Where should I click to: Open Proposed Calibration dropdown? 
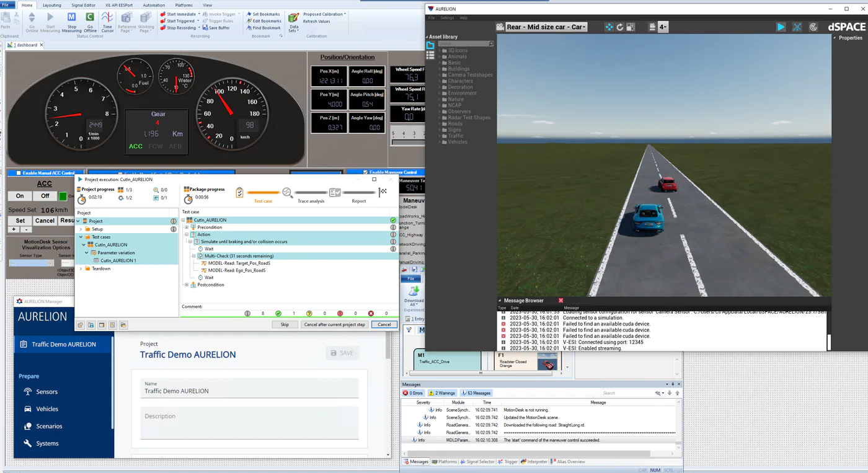click(x=324, y=14)
